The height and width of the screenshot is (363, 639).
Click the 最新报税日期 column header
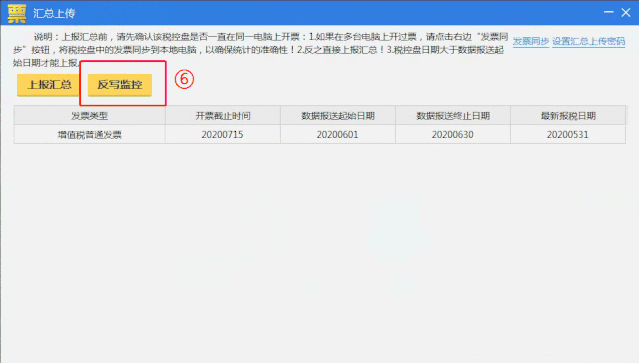click(568, 115)
